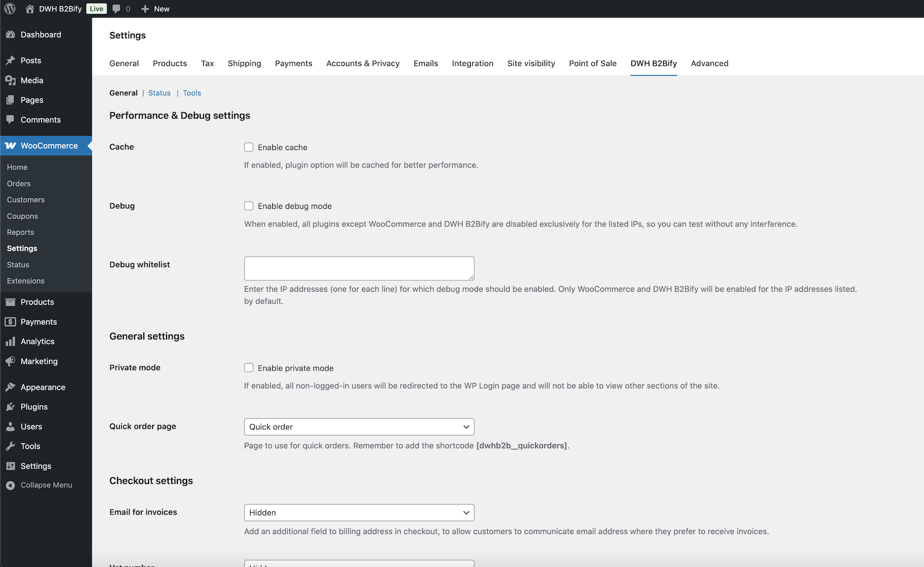Click the Live site status badge
Image resolution: width=924 pixels, height=567 pixels.
pos(96,9)
